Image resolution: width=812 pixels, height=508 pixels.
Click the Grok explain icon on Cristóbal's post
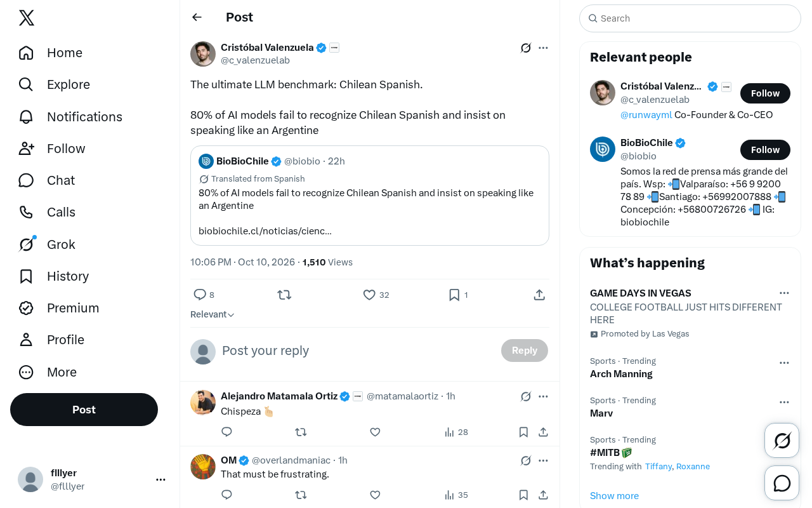(525, 48)
